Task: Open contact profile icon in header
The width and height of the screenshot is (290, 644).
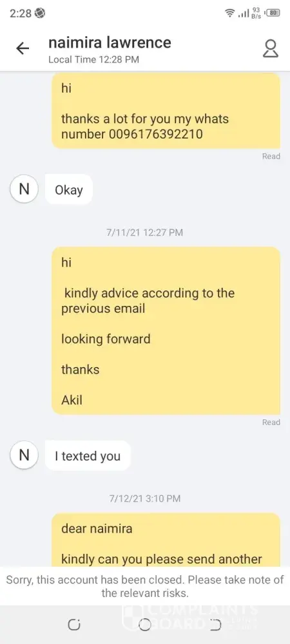Action: (270, 48)
